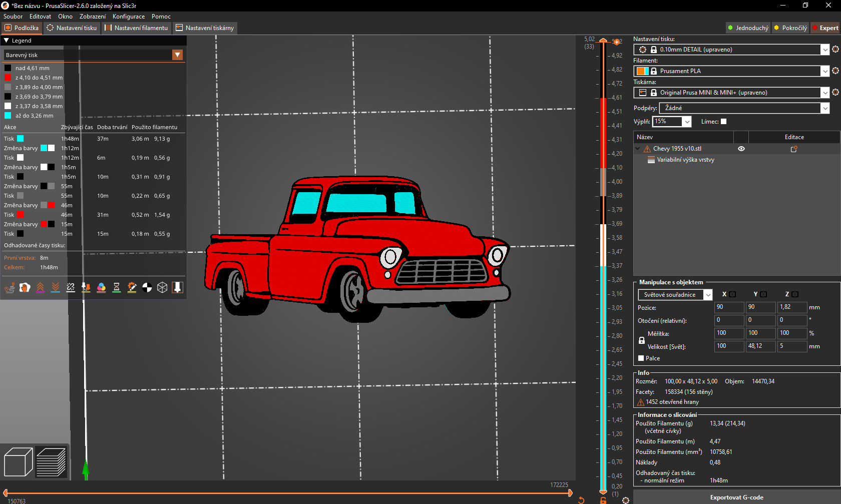Open the Zobrazení menu
The height and width of the screenshot is (504, 841).
(93, 17)
